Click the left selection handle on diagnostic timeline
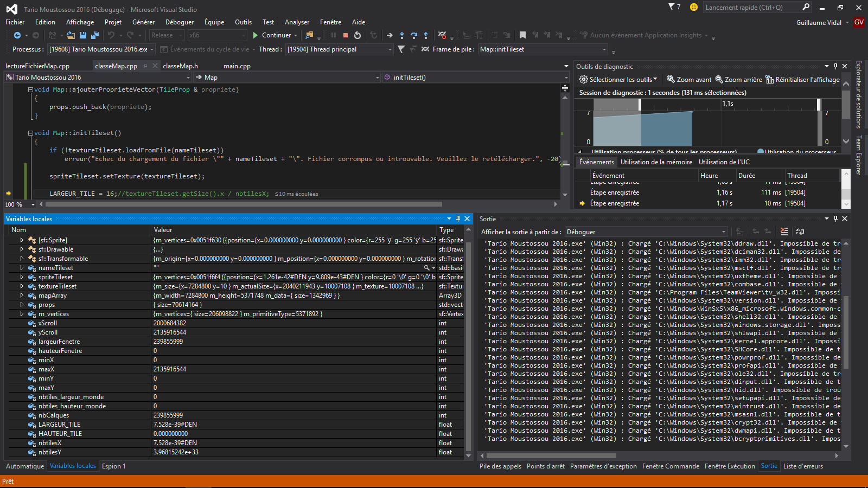Image resolution: width=868 pixels, height=488 pixels. [x=640, y=105]
